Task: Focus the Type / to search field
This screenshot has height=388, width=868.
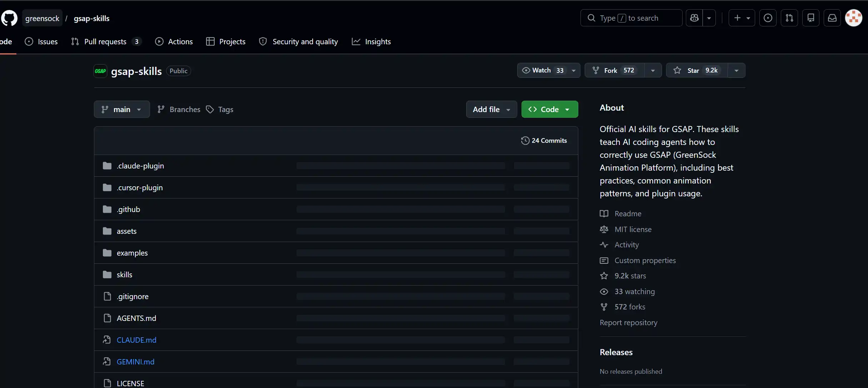Action: point(631,18)
